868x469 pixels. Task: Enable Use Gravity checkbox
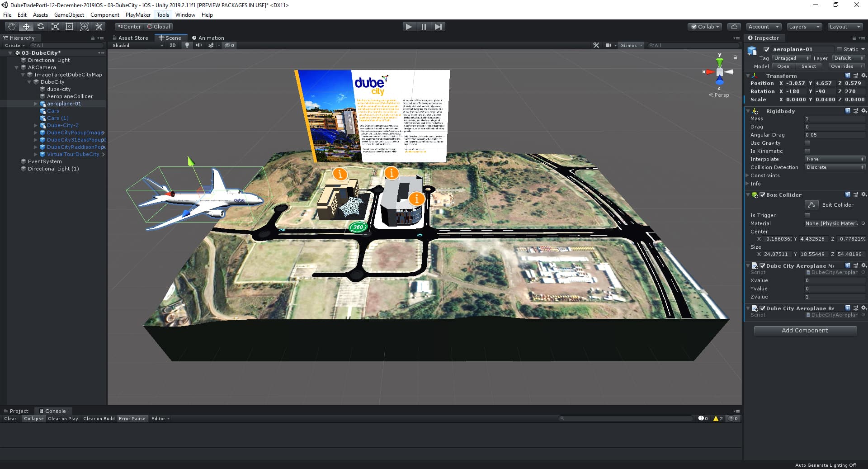[807, 143]
